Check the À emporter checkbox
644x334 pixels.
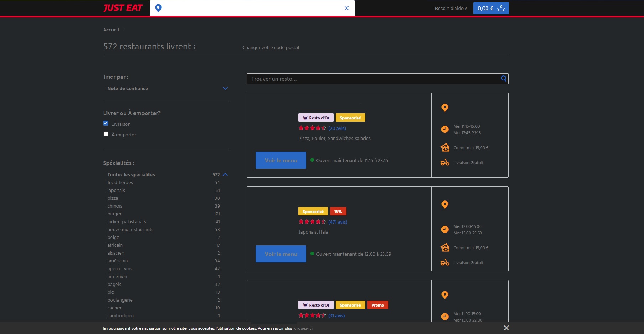coord(106,134)
